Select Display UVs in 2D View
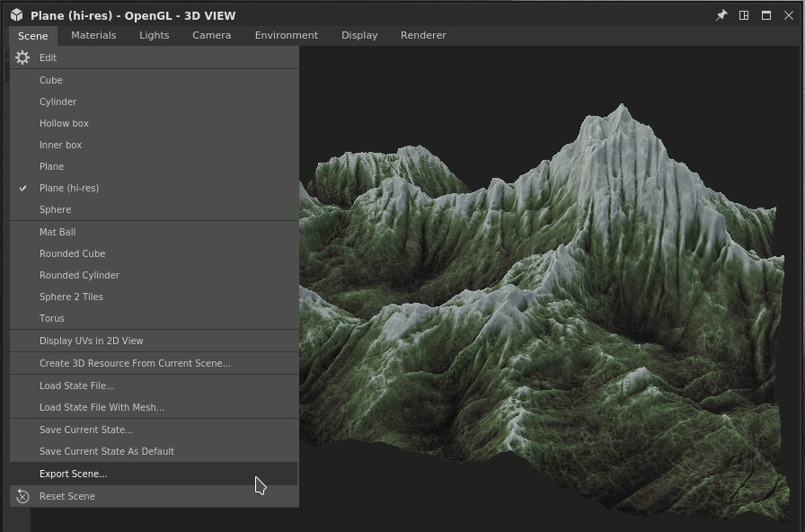This screenshot has width=805, height=532. click(x=154, y=341)
